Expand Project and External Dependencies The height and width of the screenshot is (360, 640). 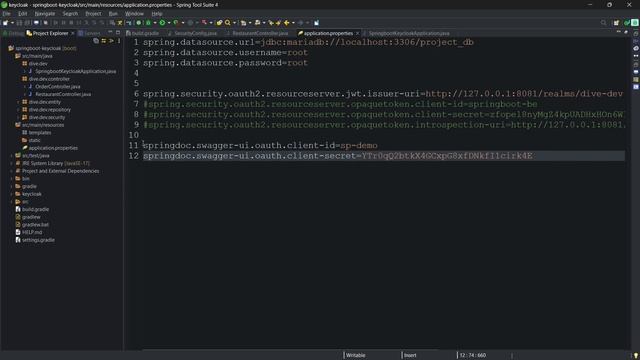11,171
